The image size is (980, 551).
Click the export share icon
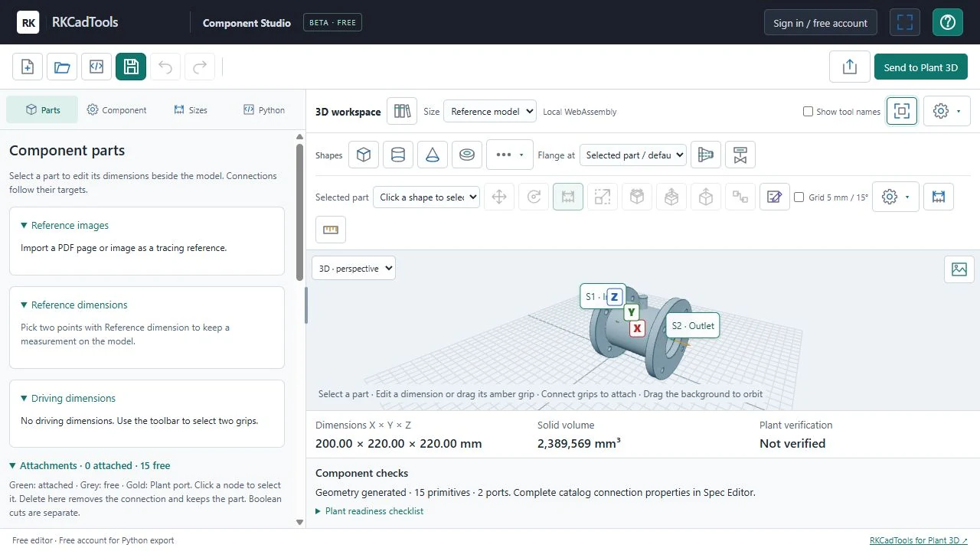(850, 67)
